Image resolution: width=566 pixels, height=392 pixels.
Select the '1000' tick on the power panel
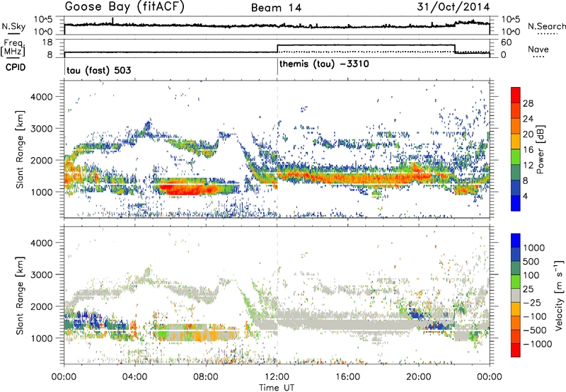point(41,192)
